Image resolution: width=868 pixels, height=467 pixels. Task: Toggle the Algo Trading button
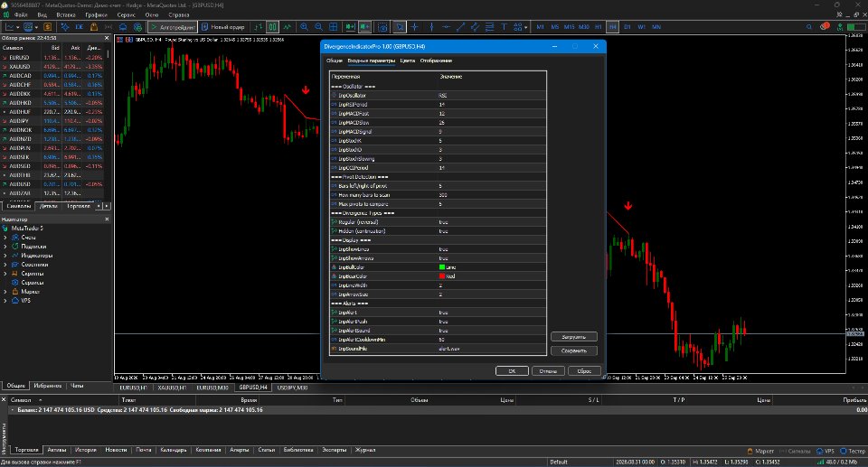click(x=172, y=26)
